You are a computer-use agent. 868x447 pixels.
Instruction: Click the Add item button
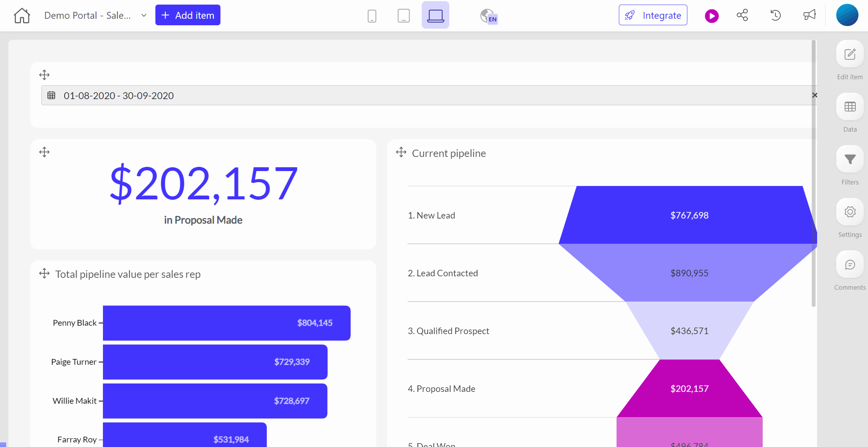188,15
